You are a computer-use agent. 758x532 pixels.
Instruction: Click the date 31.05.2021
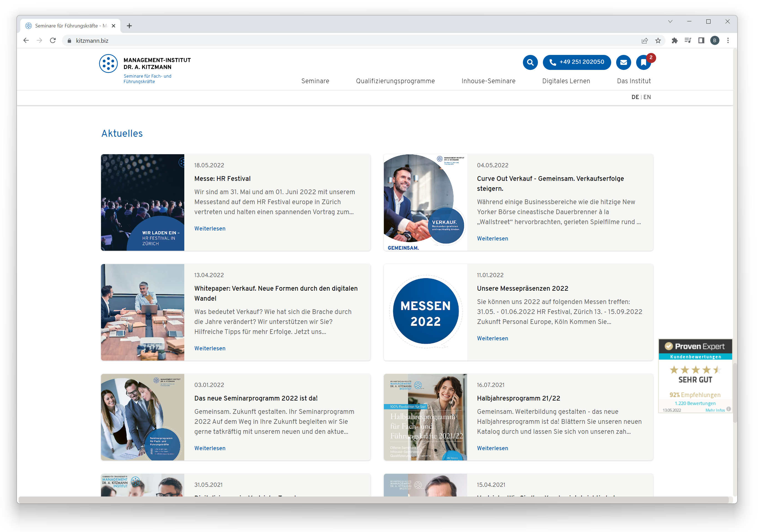tap(208, 485)
